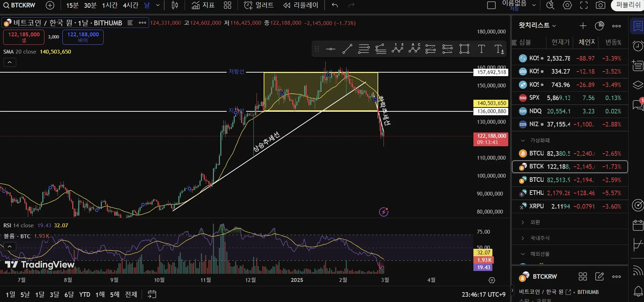Add a compare symbol with plus icon
The image size is (644, 302).
(50, 5)
